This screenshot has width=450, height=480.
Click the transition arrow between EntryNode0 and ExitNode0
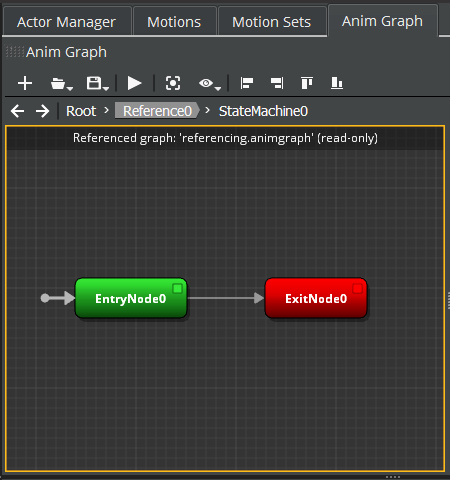point(226,298)
